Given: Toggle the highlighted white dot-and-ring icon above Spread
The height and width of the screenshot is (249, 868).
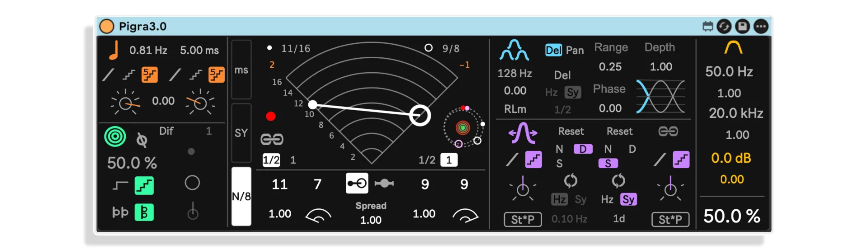Looking at the screenshot, I should [357, 183].
